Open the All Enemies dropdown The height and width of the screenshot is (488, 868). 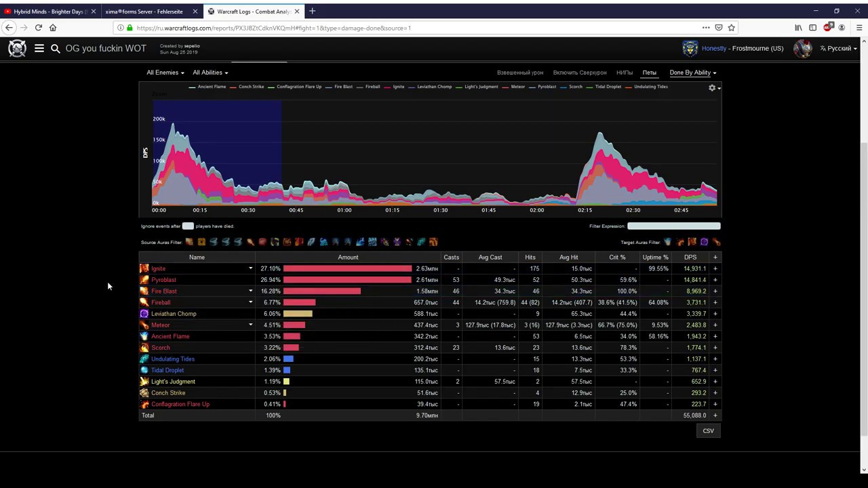pos(165,73)
